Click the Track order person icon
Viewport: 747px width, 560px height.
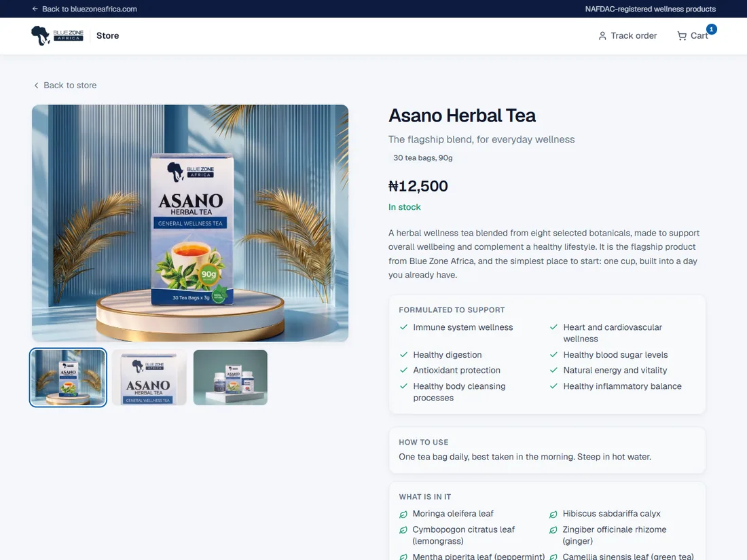(602, 36)
